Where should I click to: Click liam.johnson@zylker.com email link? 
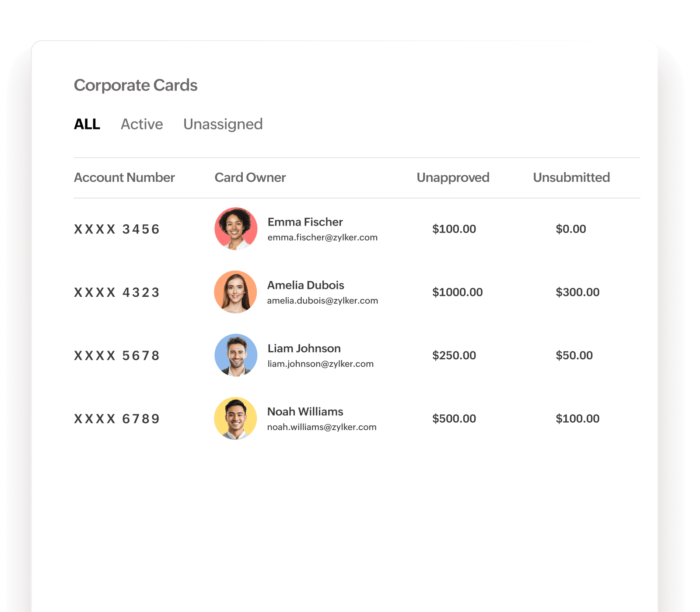[x=320, y=363]
